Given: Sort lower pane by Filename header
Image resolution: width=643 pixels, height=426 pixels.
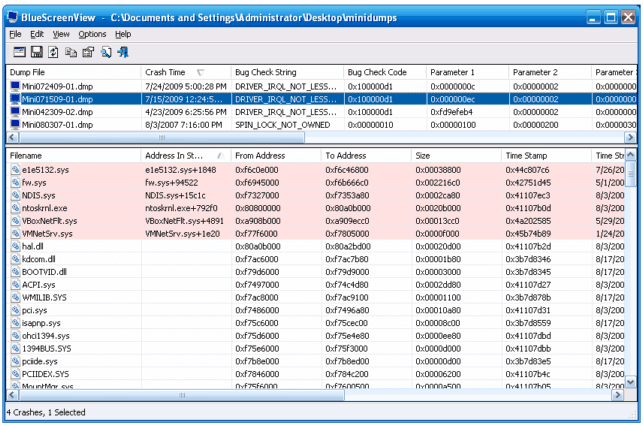Looking at the screenshot, I should 74,155.
